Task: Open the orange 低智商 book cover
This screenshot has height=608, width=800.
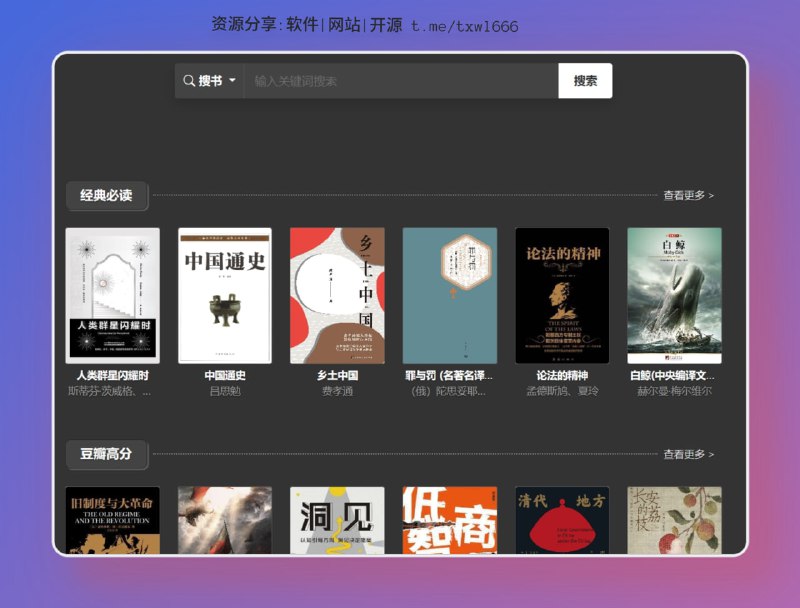Action: [450, 520]
